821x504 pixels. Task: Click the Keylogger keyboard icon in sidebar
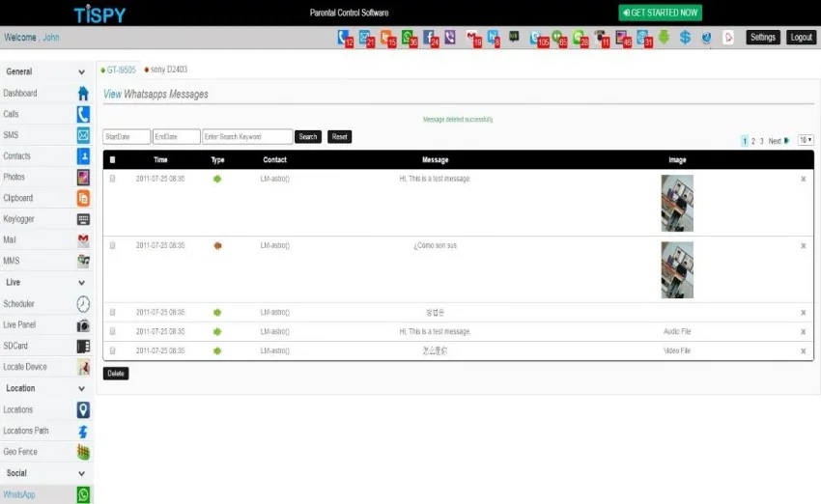[83, 219]
